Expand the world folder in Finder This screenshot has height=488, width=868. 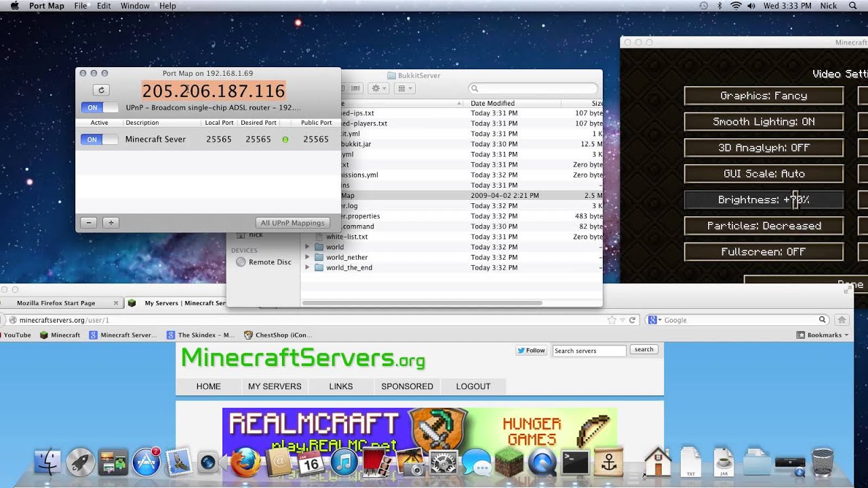[307, 247]
